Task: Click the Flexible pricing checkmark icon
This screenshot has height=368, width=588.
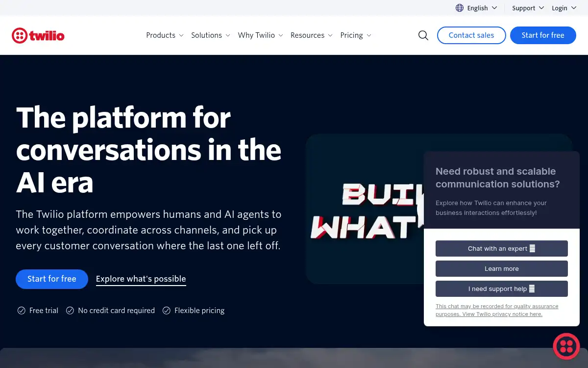Action: click(x=167, y=311)
